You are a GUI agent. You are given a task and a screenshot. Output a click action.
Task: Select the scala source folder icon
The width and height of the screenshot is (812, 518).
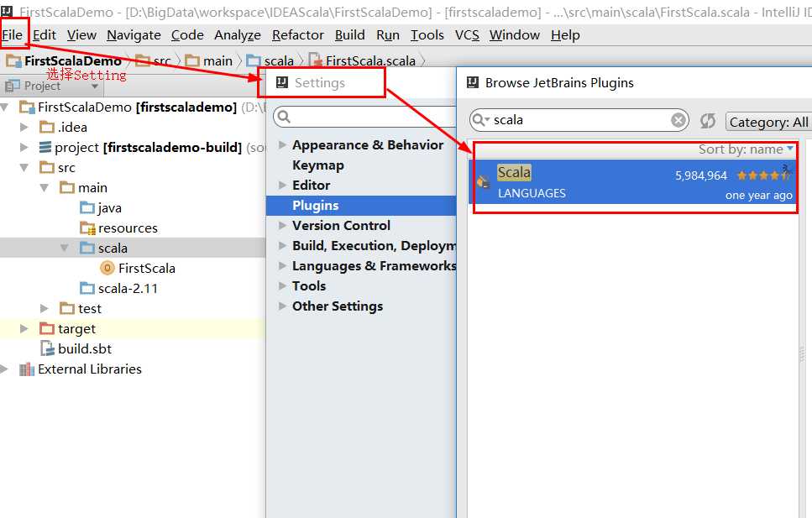coord(87,249)
